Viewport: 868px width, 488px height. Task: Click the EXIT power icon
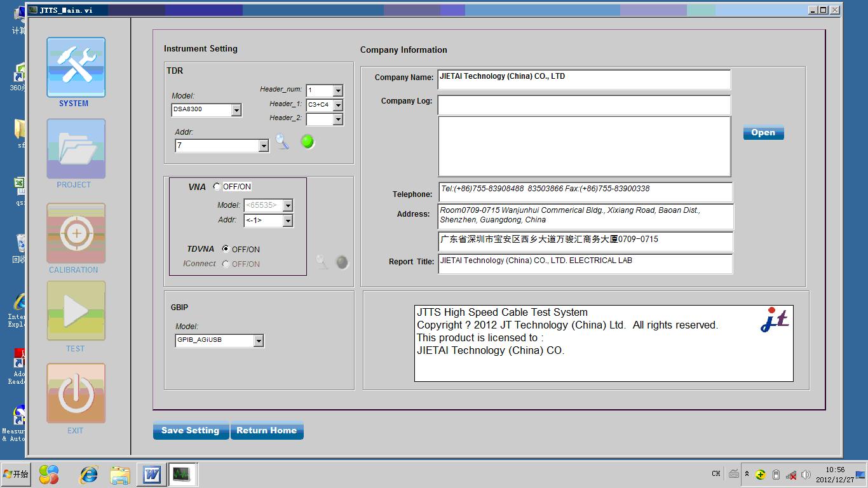pos(76,393)
